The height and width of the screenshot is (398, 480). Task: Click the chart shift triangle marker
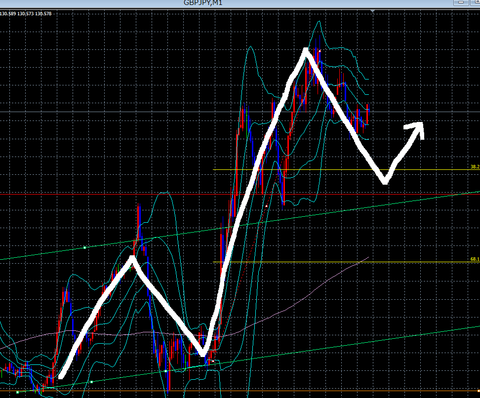[x=373, y=11]
